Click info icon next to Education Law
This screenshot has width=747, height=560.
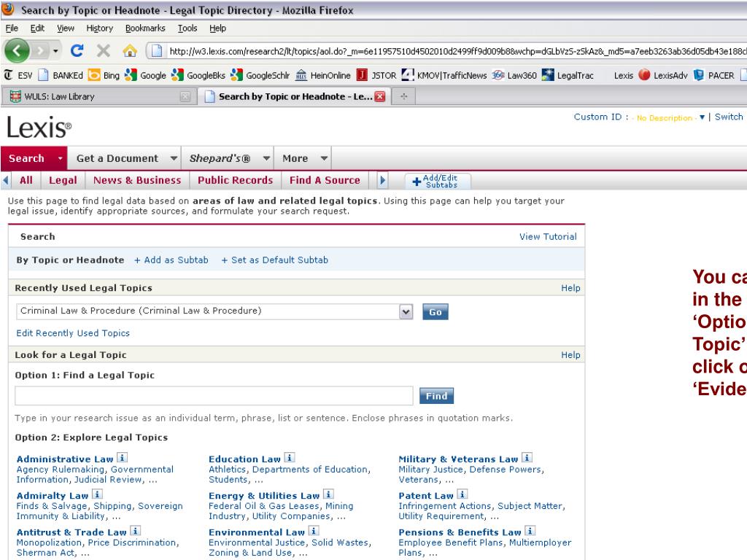click(x=290, y=458)
